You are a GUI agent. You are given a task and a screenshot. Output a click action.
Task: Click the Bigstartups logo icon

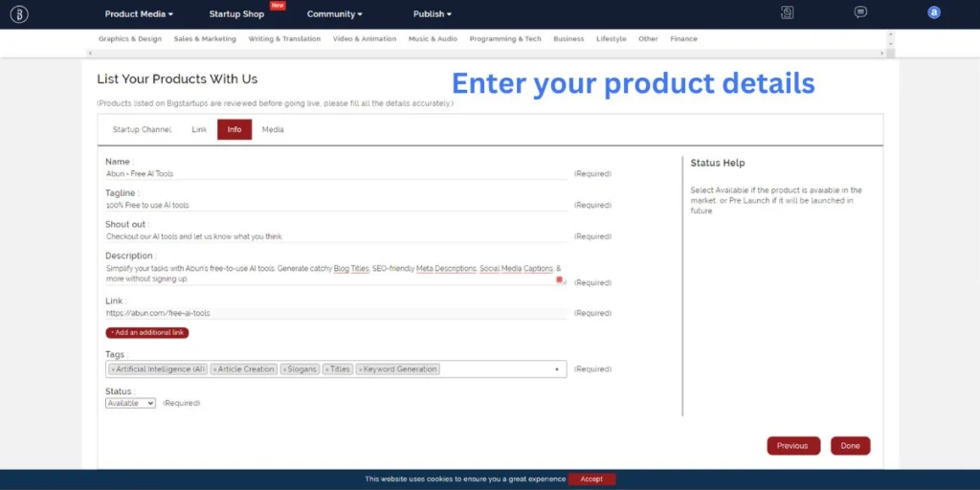[x=19, y=13]
